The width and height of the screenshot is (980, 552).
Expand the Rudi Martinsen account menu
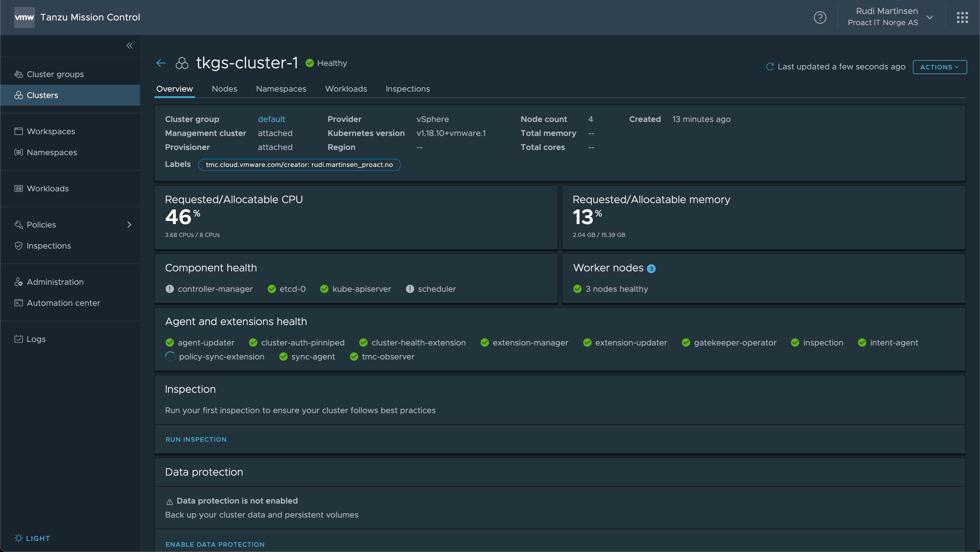(930, 18)
